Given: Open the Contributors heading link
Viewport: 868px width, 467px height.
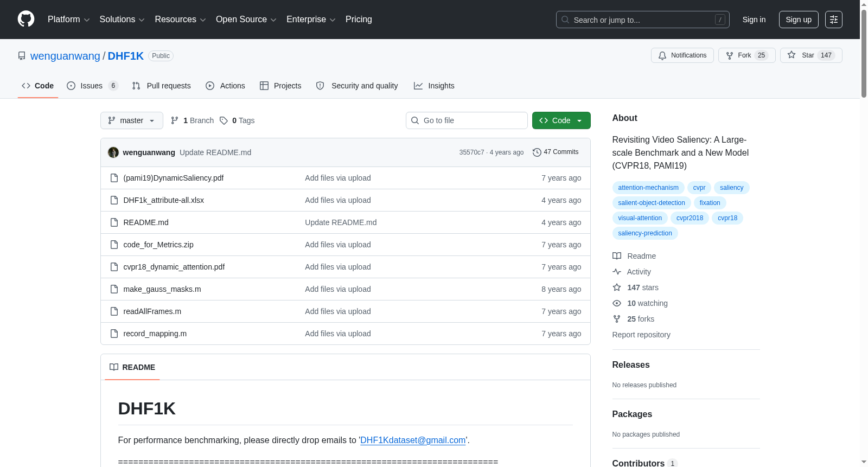Looking at the screenshot, I should pos(644,463).
